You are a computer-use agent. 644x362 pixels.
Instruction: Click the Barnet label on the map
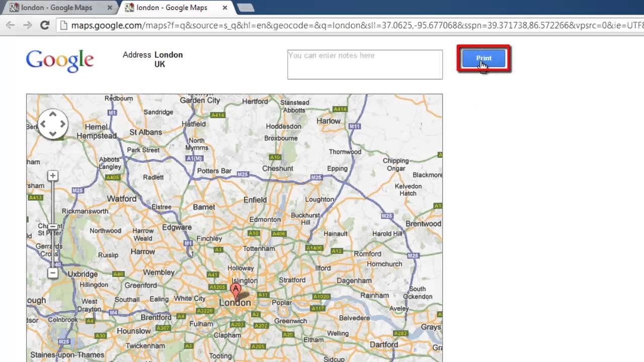204,207
